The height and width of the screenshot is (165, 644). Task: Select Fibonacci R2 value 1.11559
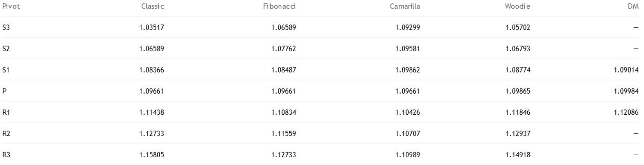[x=284, y=134]
